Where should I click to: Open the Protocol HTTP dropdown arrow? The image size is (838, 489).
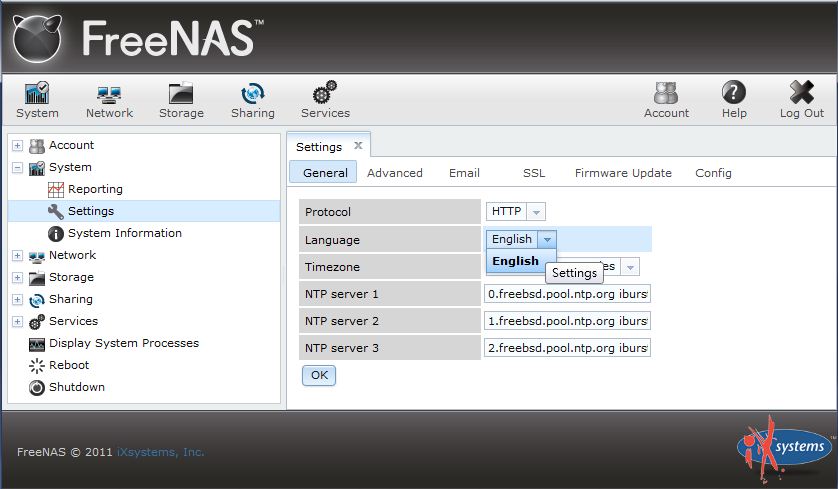536,212
